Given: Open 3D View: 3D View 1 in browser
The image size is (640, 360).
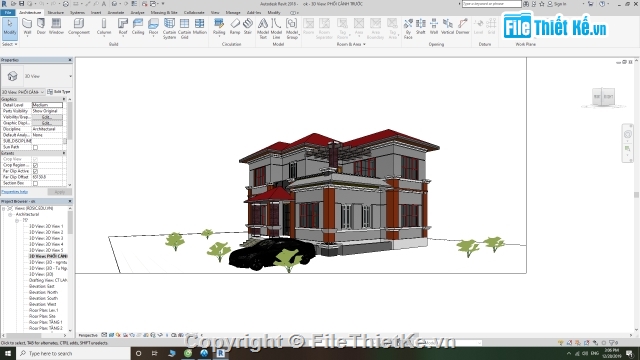Looking at the screenshot, I should pos(46,226).
